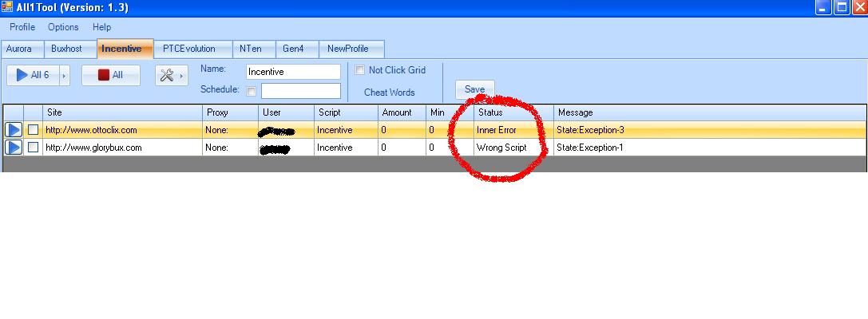Stop all with red All button
Screen dimensions: 868x319
pos(111,75)
